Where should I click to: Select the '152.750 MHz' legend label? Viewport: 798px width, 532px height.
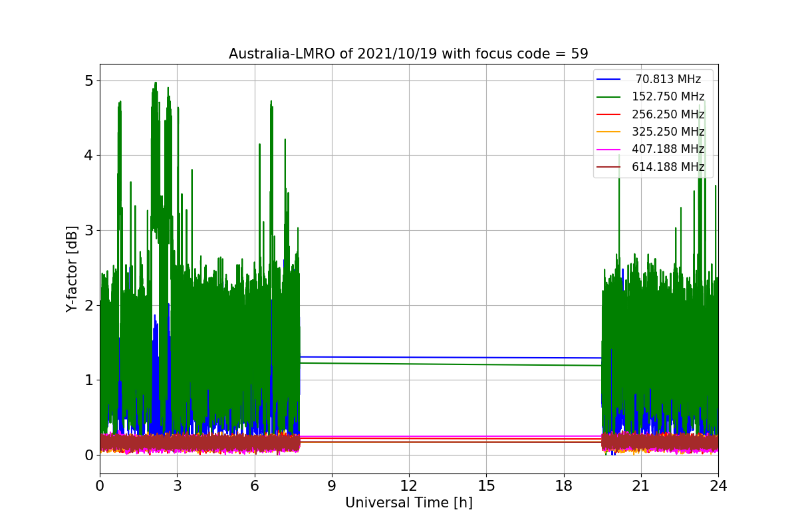coord(668,96)
